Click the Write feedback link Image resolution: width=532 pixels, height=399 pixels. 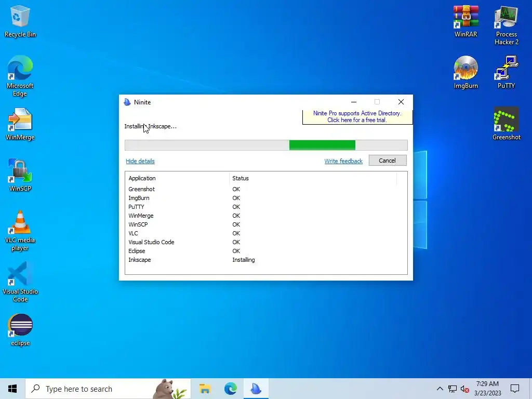[343, 161]
